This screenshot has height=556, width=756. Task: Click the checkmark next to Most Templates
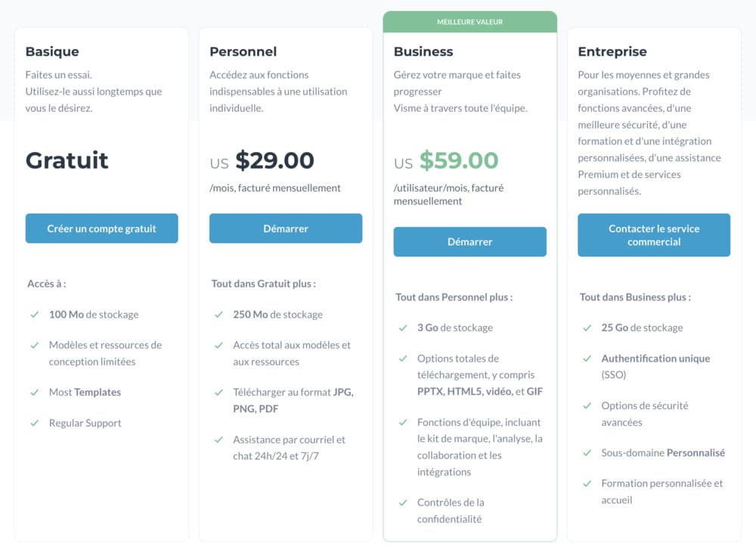(35, 392)
